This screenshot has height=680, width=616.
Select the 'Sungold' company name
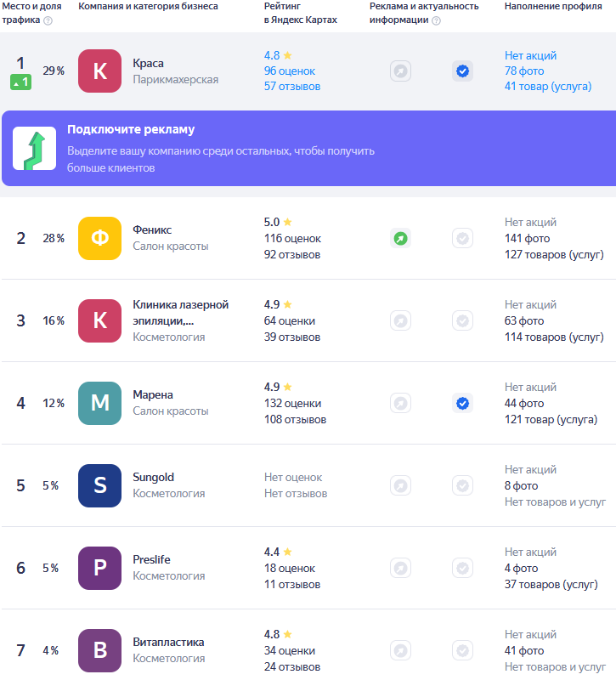tap(154, 477)
